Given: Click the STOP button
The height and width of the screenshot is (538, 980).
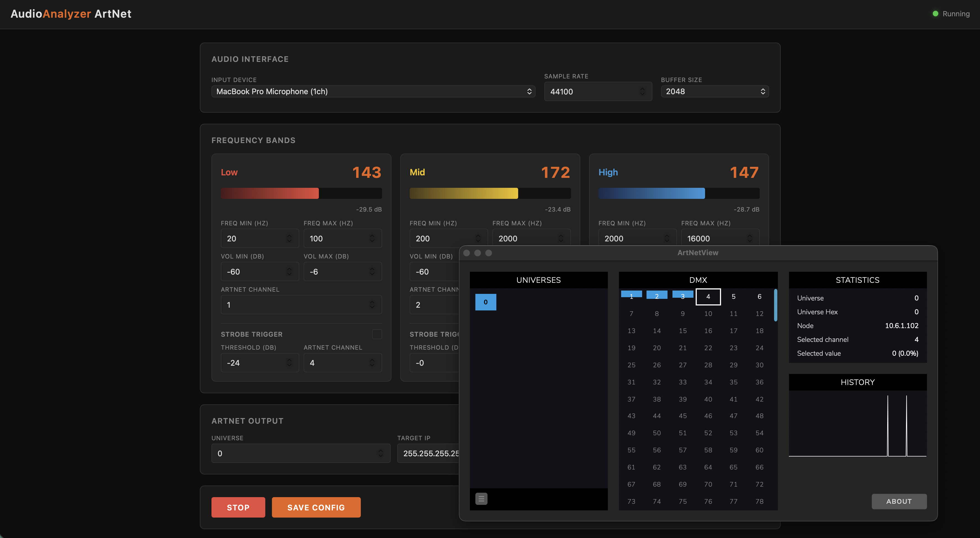Looking at the screenshot, I should [x=238, y=507].
